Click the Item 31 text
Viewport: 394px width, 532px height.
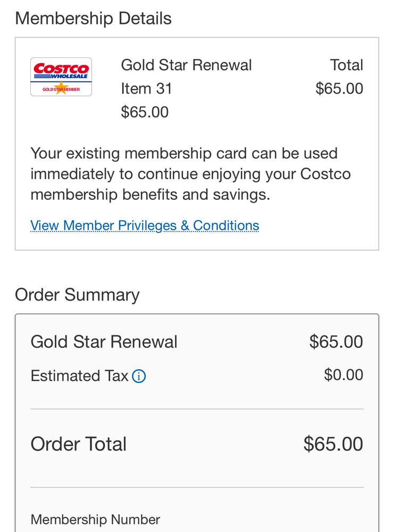pos(146,89)
